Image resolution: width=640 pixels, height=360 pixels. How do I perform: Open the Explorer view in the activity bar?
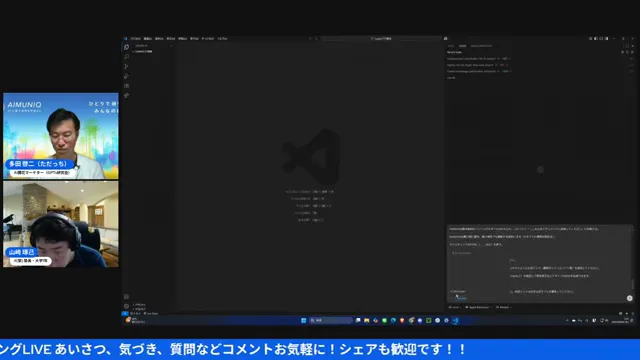pyautogui.click(x=127, y=47)
